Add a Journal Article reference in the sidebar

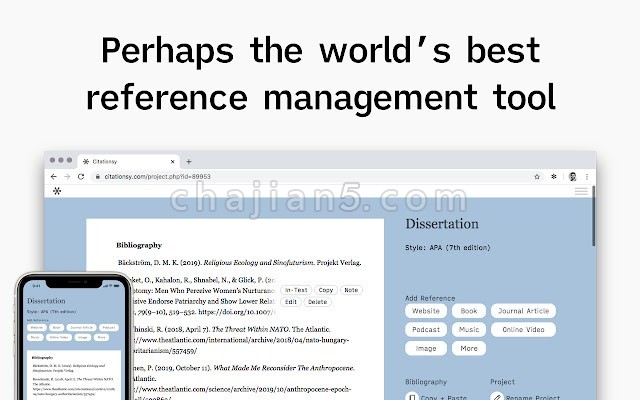tap(523, 311)
